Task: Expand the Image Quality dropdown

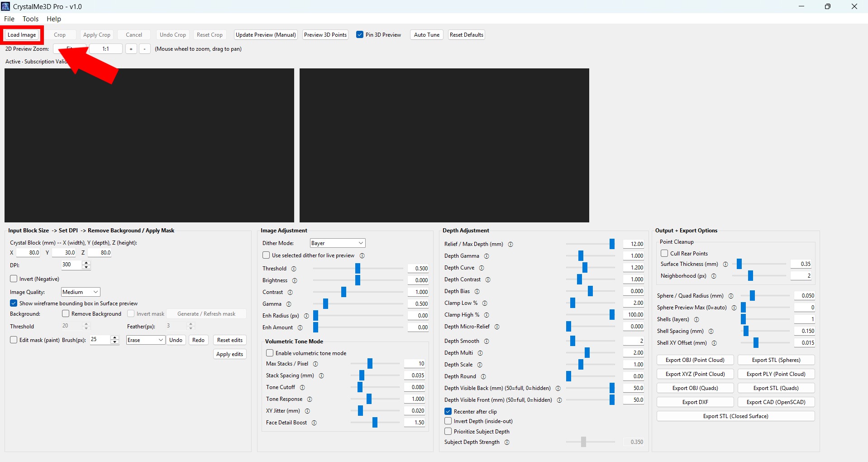Action: pyautogui.click(x=81, y=292)
